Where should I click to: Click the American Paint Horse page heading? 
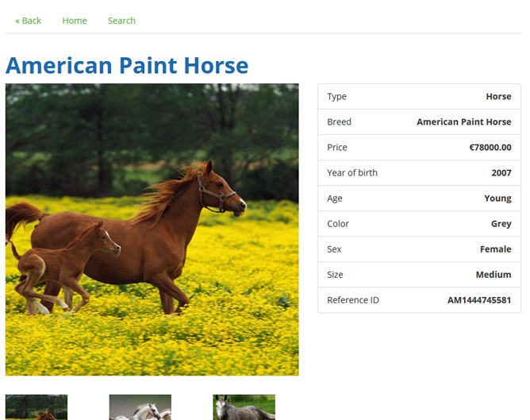click(x=127, y=65)
